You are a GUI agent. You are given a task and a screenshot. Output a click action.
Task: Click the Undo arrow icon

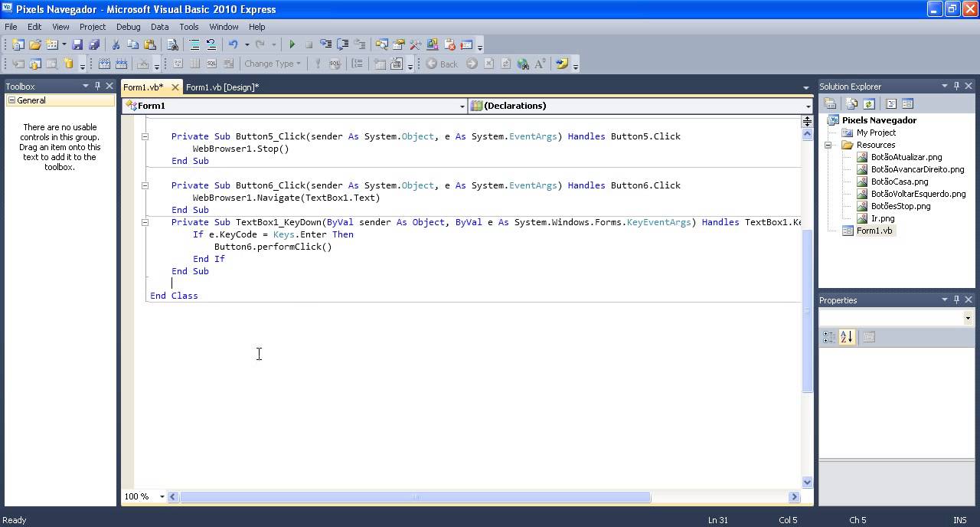234,45
